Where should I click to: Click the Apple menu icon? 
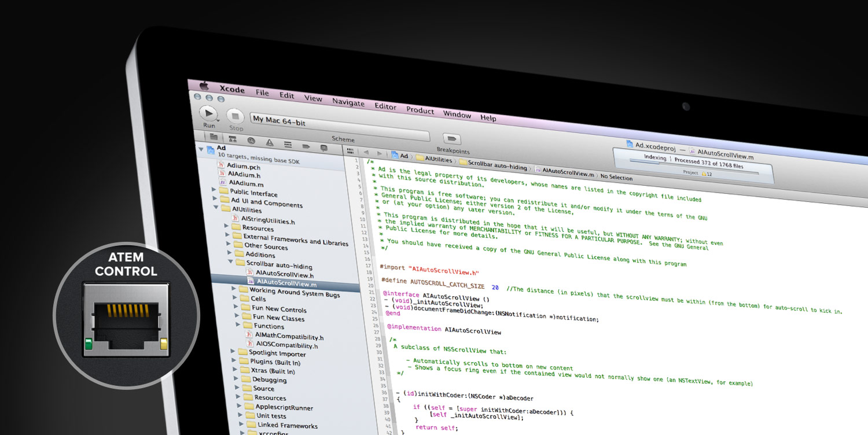(204, 86)
